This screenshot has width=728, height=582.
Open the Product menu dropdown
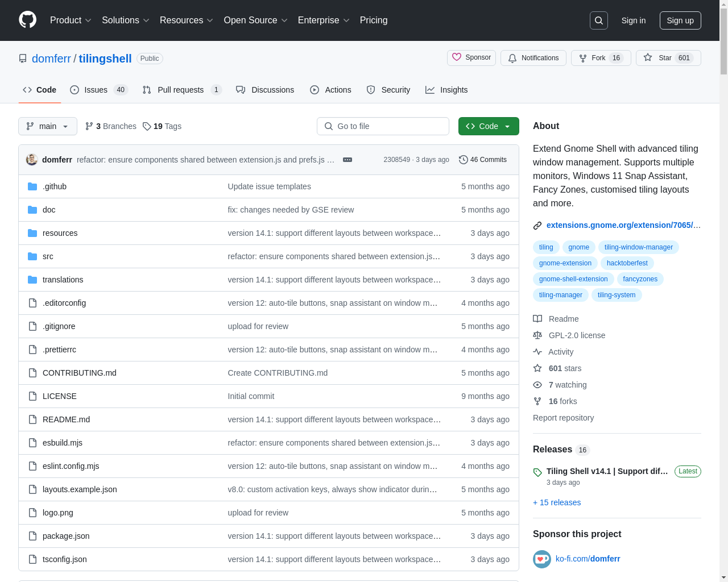[71, 20]
